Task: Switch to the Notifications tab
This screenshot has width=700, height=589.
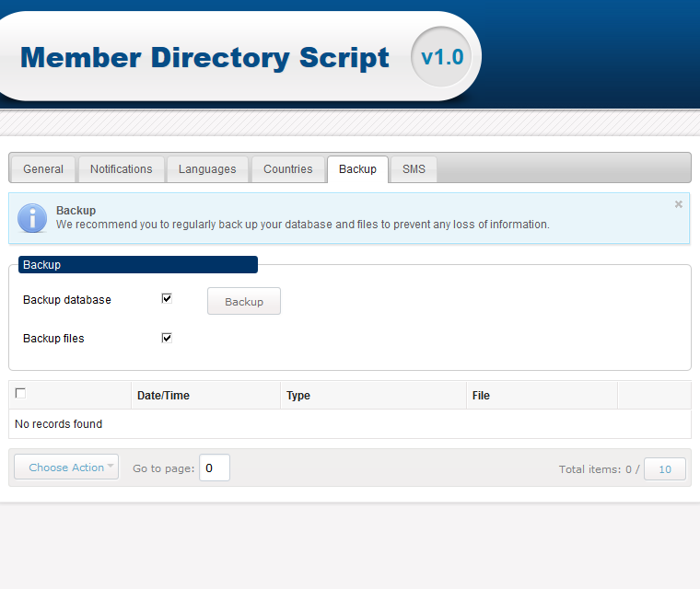Action: click(x=122, y=169)
